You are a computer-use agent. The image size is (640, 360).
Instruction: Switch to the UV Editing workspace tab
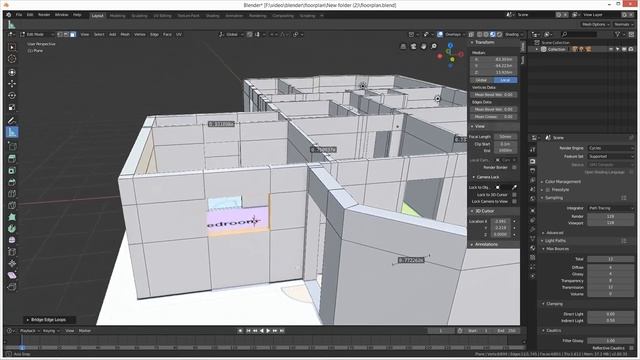pos(162,16)
